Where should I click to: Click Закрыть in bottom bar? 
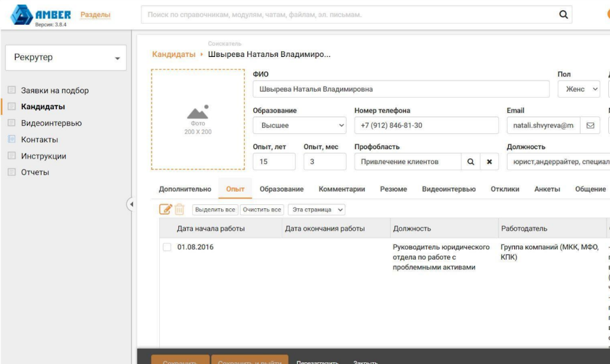coord(365,362)
